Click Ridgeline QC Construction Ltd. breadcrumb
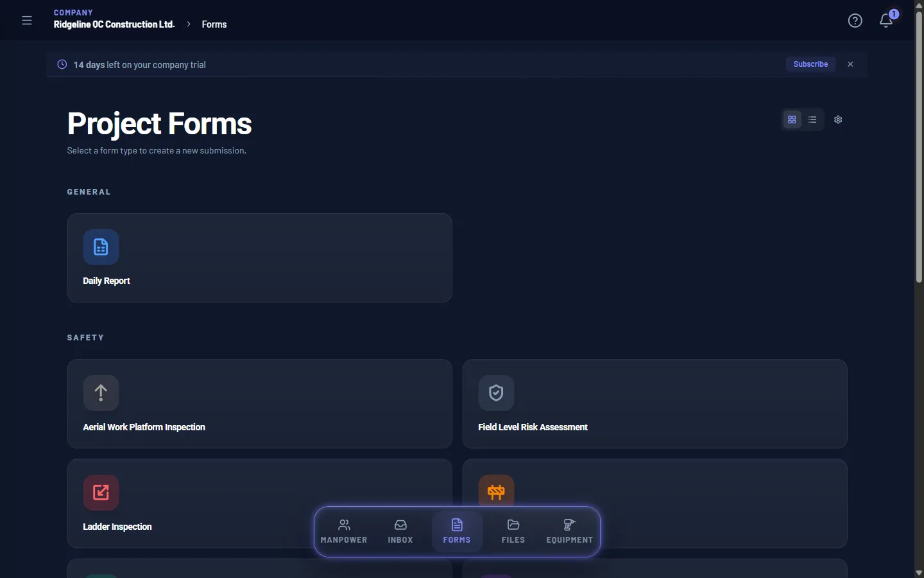Screen dimensions: 924x578 coord(114,24)
